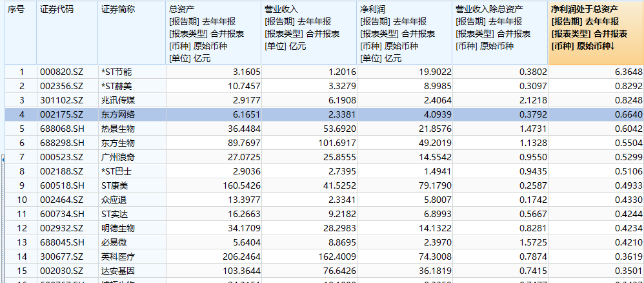
Task: Click row number 9
Action: (22, 185)
